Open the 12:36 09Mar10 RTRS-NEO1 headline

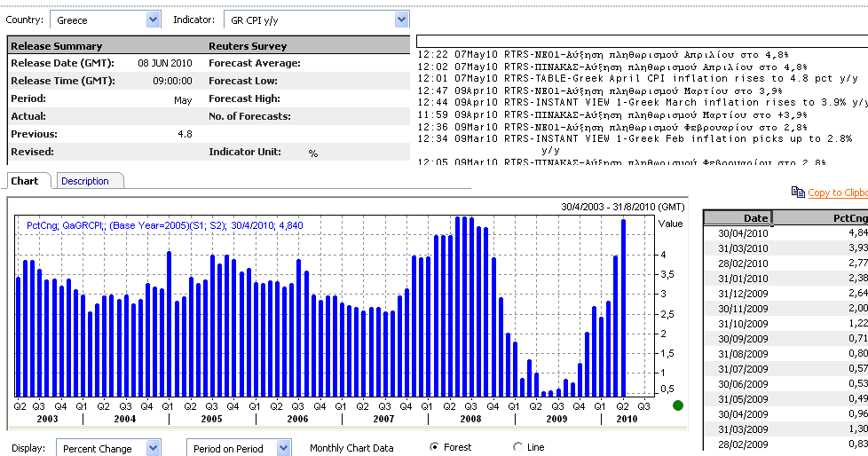pyautogui.click(x=612, y=127)
